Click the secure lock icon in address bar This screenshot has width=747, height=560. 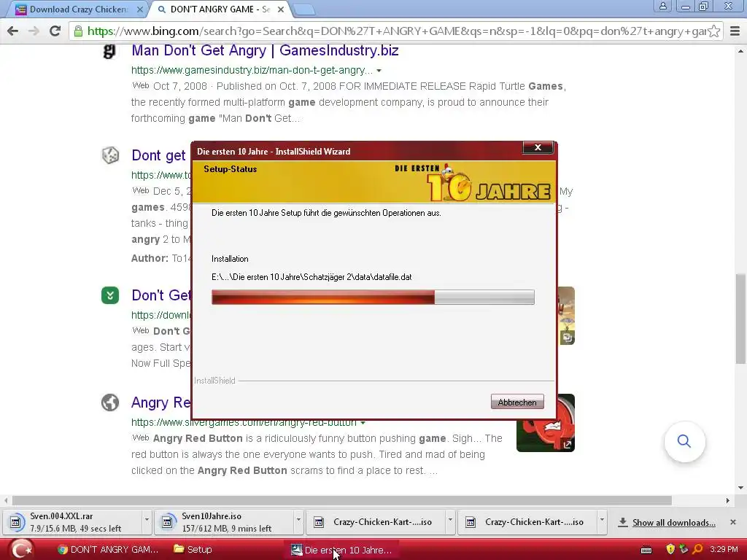78,31
